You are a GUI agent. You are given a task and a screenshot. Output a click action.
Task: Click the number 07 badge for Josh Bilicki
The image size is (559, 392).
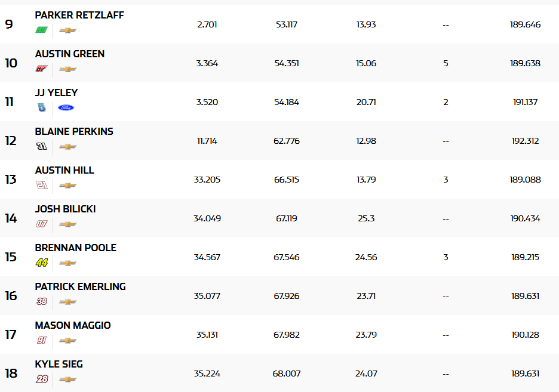(x=41, y=224)
